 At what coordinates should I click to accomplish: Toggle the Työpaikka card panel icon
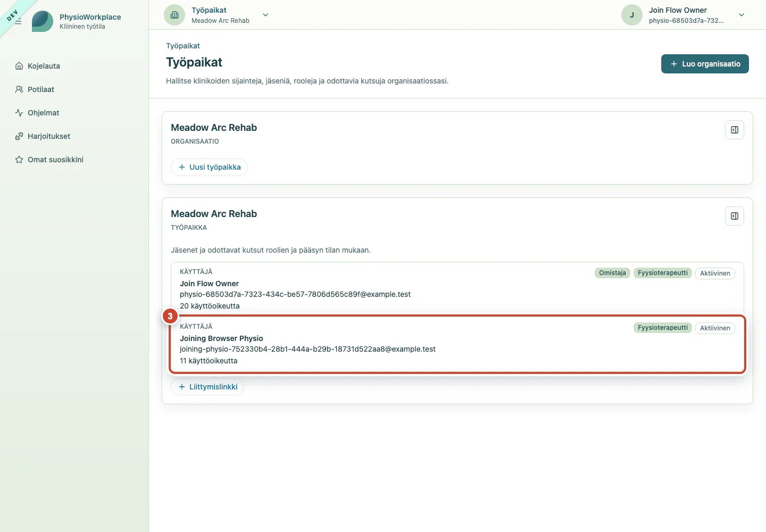pos(735,216)
